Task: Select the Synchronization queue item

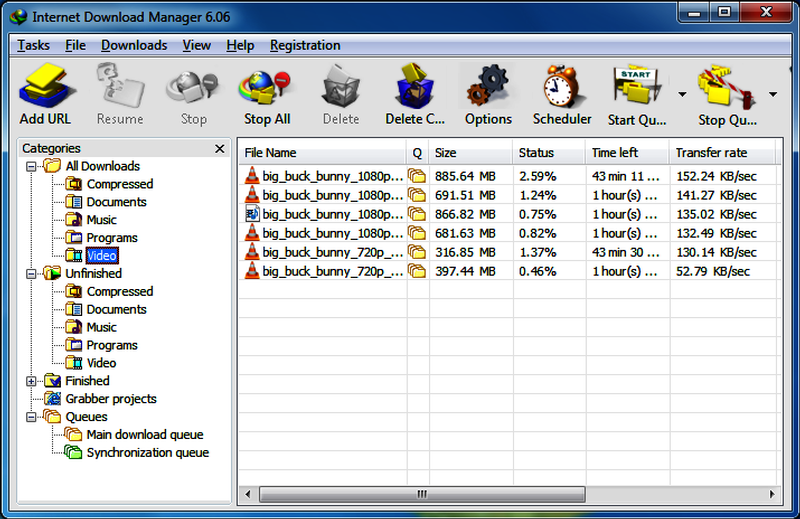Action: tap(147, 453)
